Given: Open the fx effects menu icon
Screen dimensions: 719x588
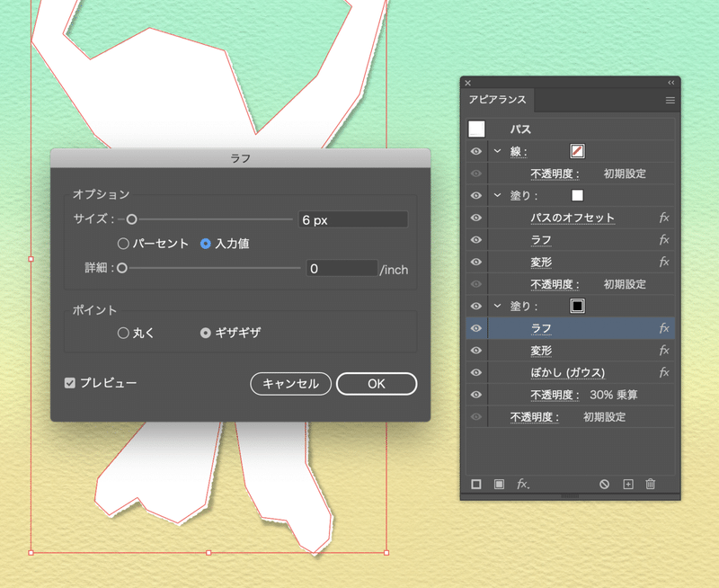Looking at the screenshot, I should (x=524, y=484).
